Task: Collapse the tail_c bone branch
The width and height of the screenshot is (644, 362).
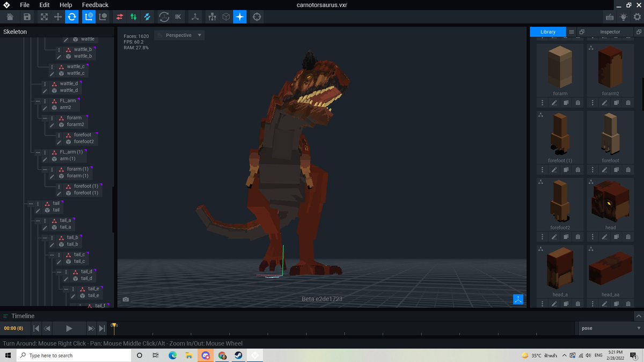Action: [x=52, y=255]
